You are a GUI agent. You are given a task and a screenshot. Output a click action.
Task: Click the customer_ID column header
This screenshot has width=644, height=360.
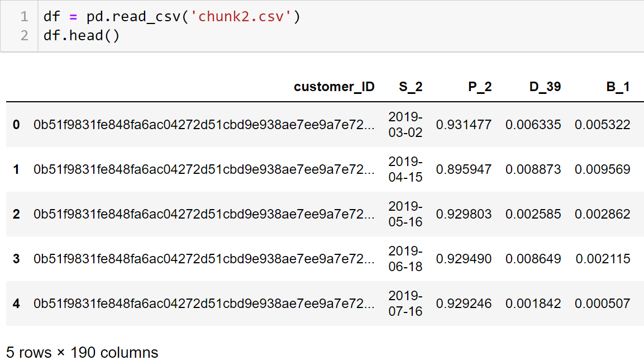(x=334, y=87)
